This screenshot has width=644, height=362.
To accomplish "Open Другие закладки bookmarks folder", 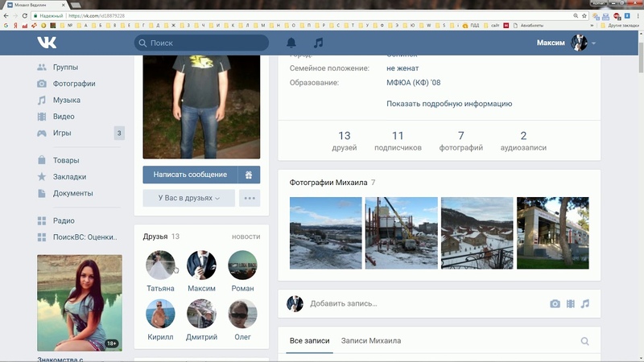I will pyautogui.click(x=620, y=26).
